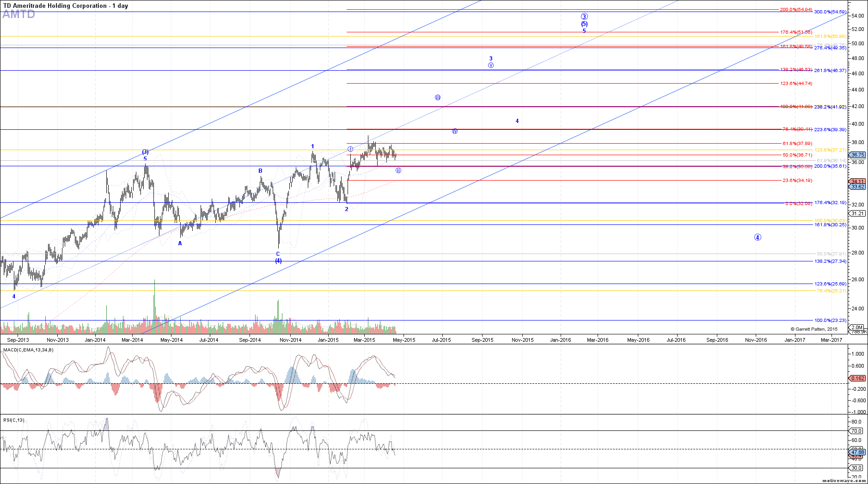Image resolution: width=868 pixels, height=484 pixels.
Task: Select the circled 3 wave label at chart top
Action: pyautogui.click(x=584, y=17)
